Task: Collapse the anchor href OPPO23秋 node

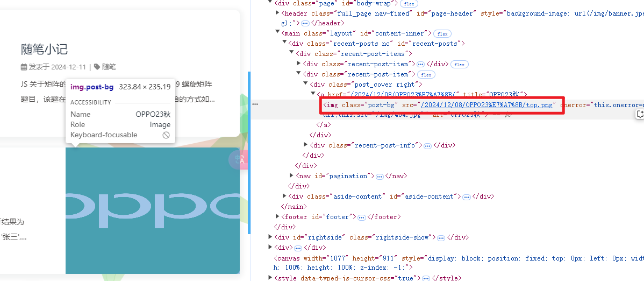Action: point(312,94)
